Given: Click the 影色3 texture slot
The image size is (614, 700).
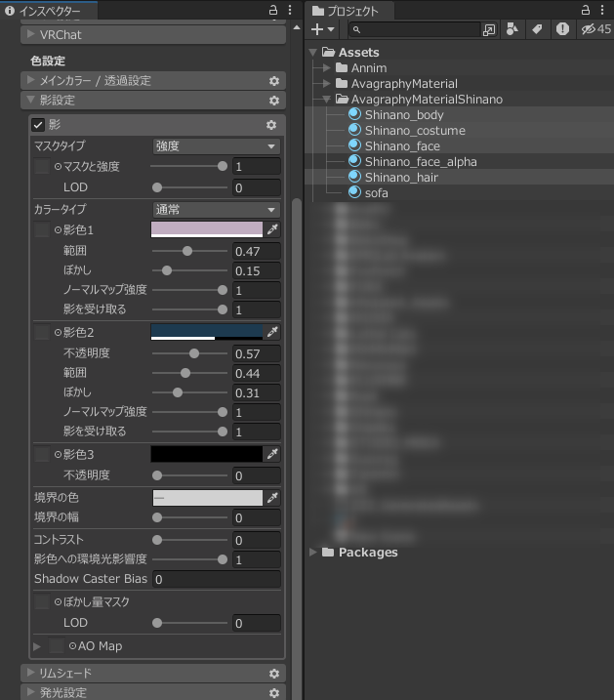Looking at the screenshot, I should tap(42, 455).
